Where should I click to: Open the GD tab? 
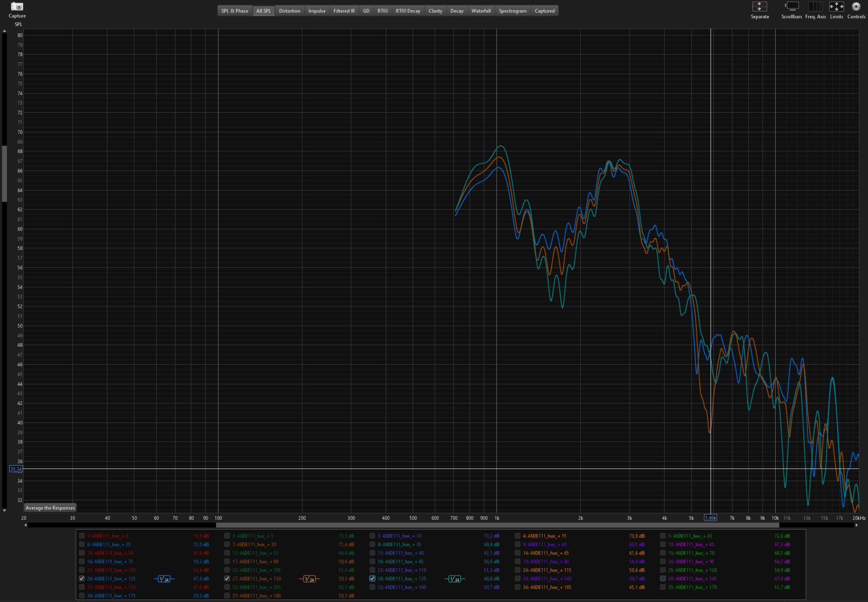(366, 11)
